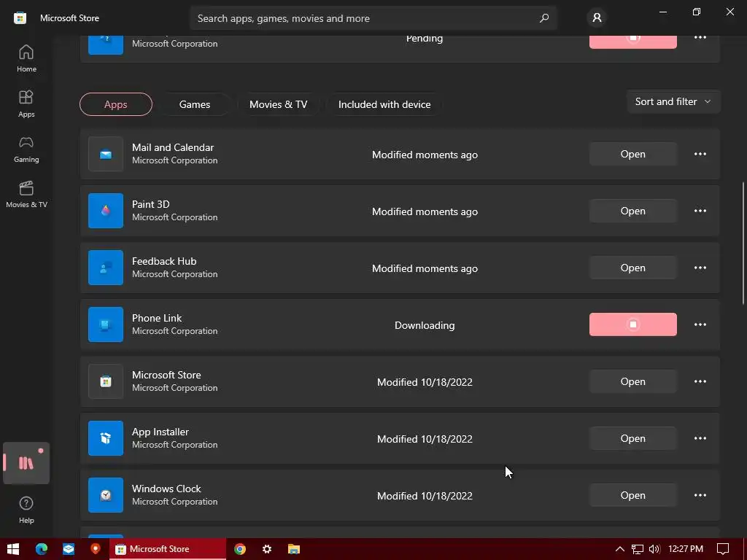The image size is (747, 560).
Task: Click the Downloading status text
Action: click(x=425, y=325)
